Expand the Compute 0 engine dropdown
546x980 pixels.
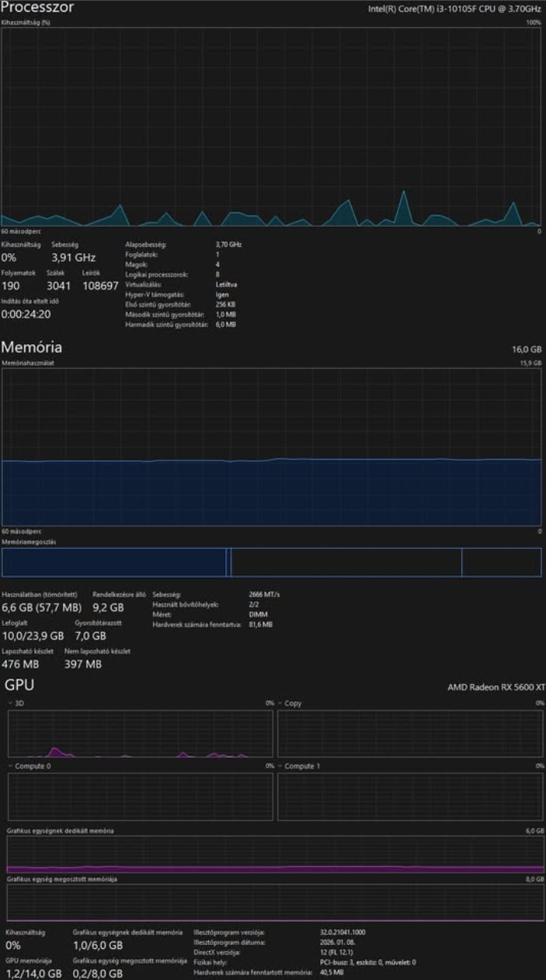29,766
